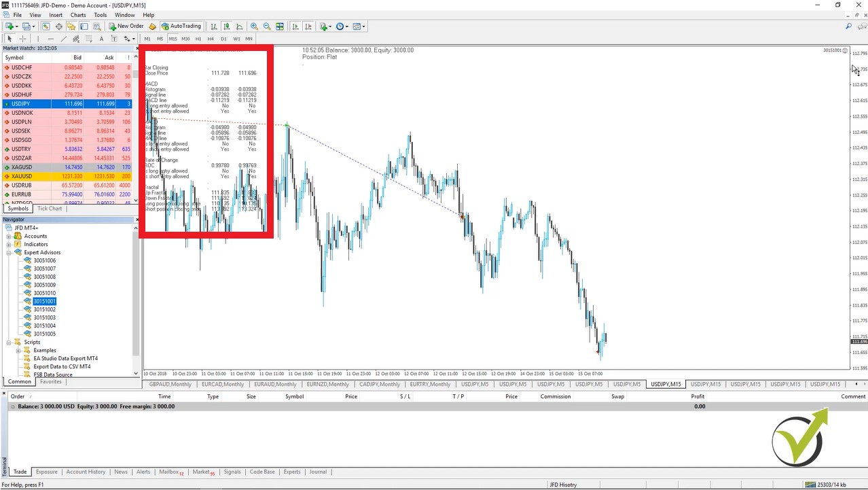868x490 pixels.
Task: Open a New Order from the toolbar
Action: [130, 26]
